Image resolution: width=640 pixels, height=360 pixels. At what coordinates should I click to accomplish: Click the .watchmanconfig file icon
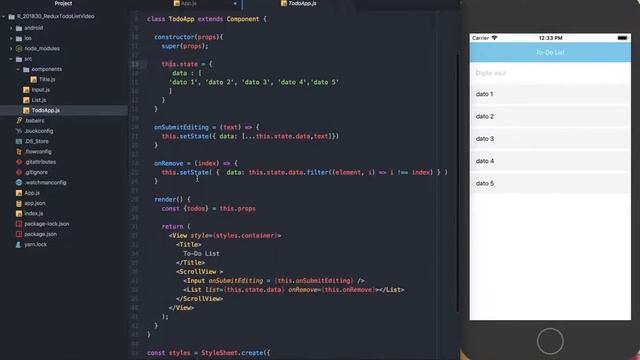(19, 182)
